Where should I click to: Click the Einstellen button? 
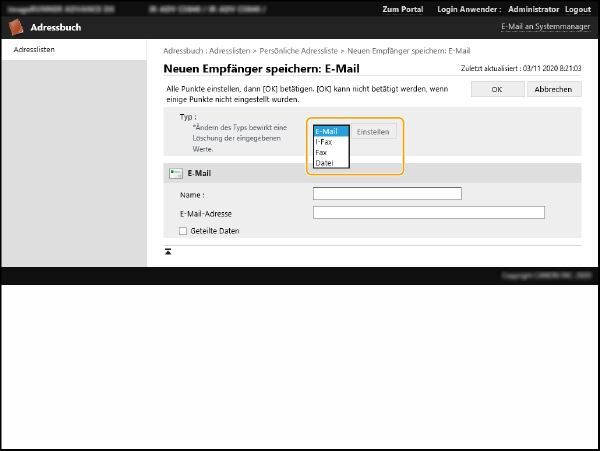pos(373,131)
